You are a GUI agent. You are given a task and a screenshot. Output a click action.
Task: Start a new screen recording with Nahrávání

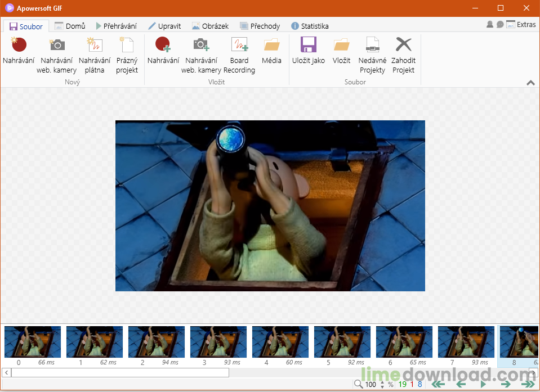pyautogui.click(x=19, y=54)
